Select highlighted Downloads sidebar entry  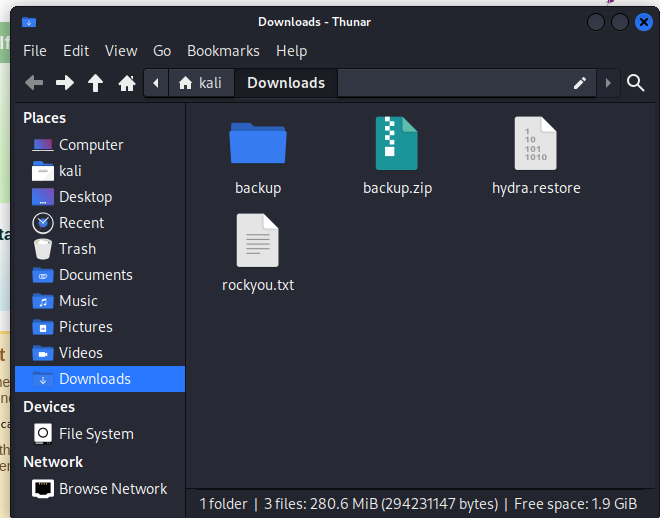click(100, 379)
